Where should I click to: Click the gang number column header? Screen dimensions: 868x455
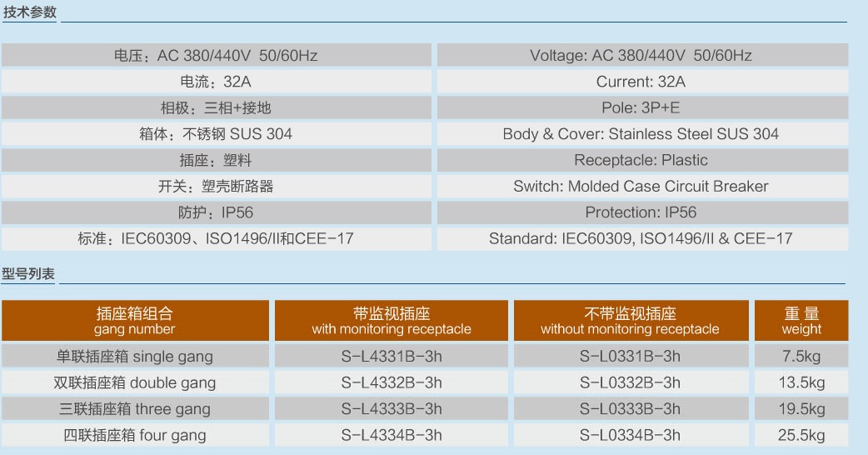(135, 321)
